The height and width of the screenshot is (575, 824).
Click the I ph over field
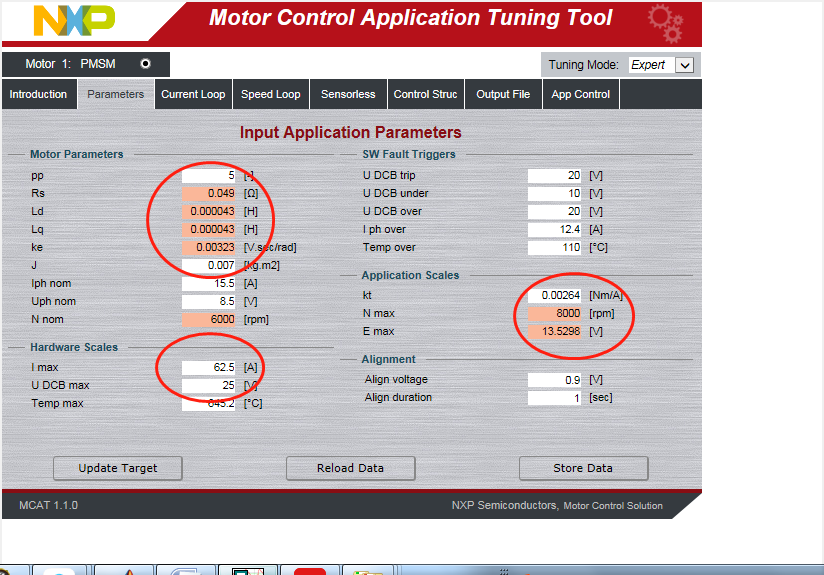pyautogui.click(x=554, y=229)
